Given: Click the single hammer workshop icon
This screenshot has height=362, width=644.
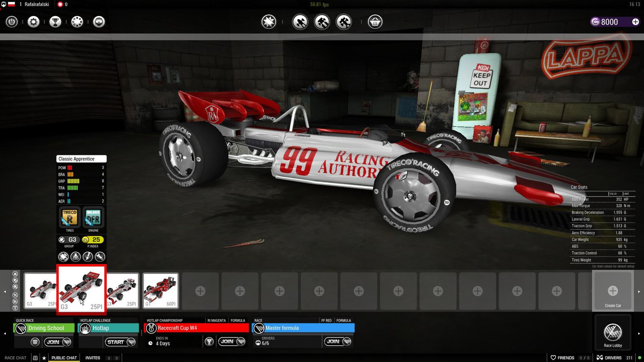Looking at the screenshot, I should 300,22.
